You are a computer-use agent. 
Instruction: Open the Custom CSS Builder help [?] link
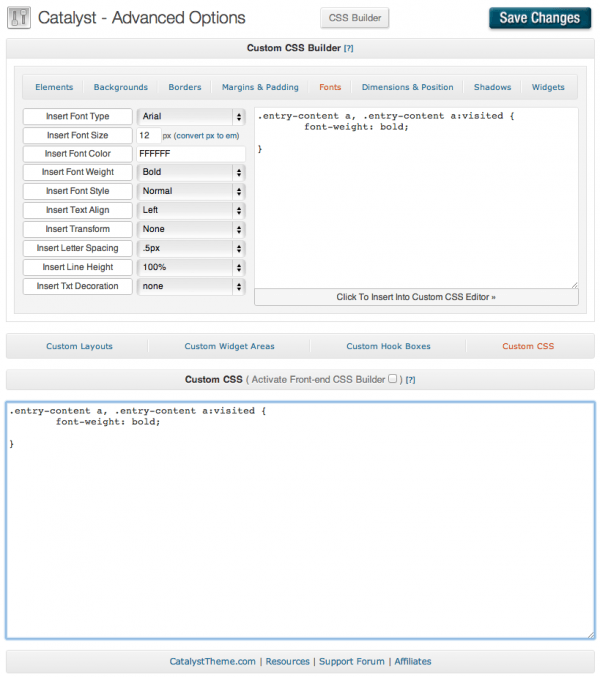pos(348,48)
